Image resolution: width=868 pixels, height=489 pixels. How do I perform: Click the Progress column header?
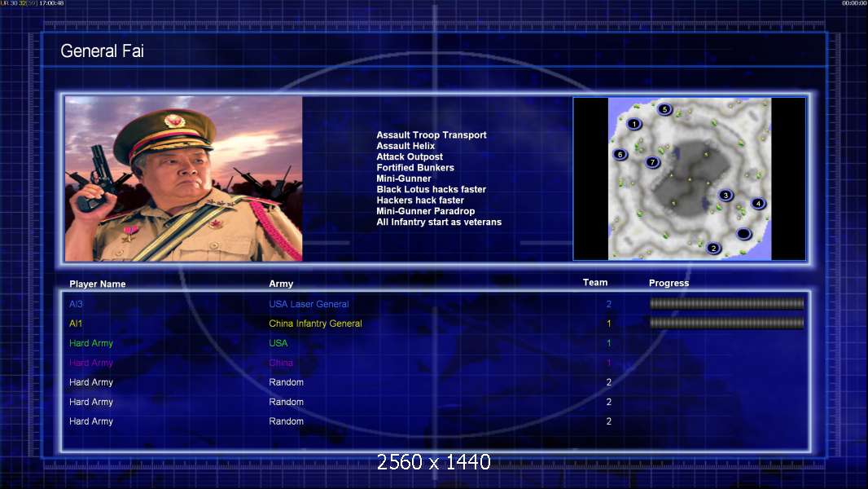pos(669,283)
